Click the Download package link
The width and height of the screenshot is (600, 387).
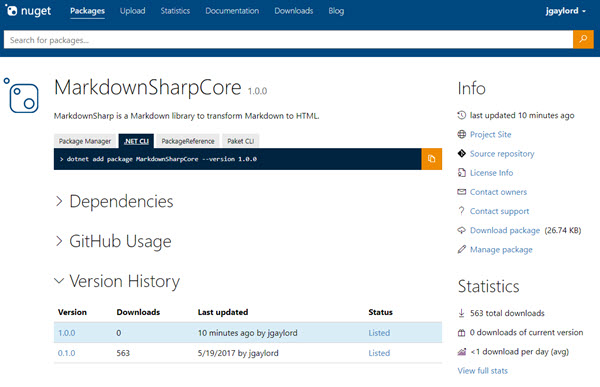(505, 230)
